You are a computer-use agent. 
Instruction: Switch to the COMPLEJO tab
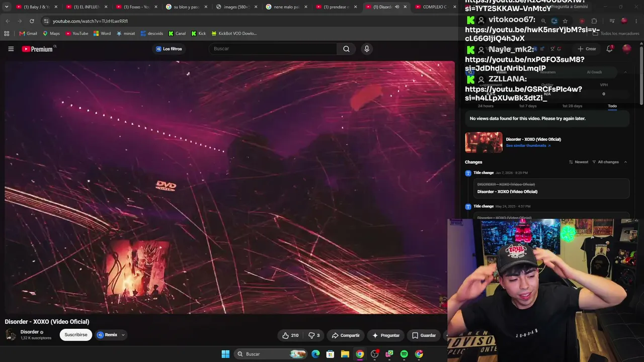[435, 7]
